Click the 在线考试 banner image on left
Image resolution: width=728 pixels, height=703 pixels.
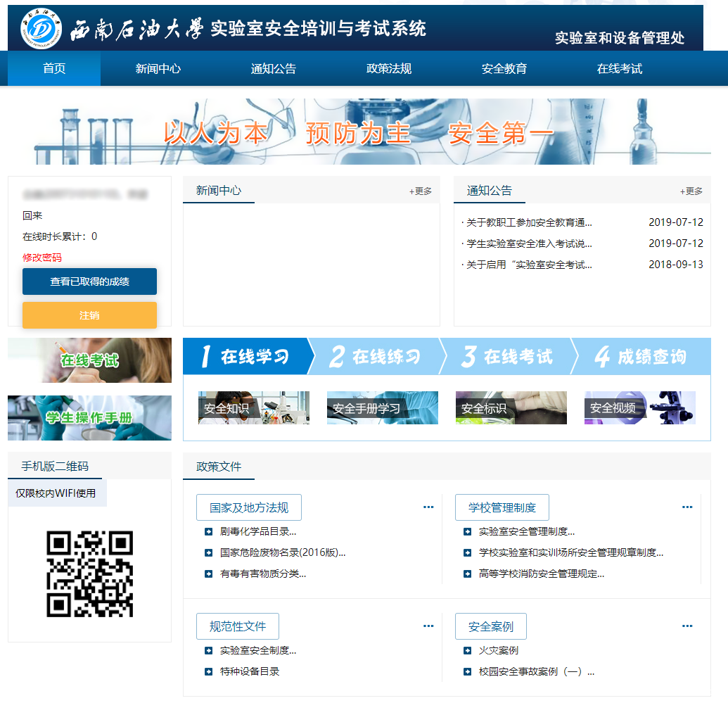tap(89, 360)
